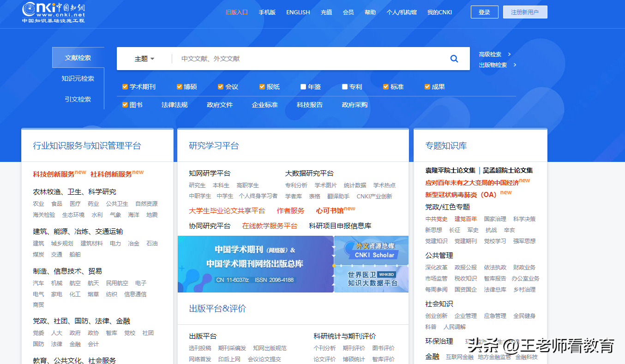Open the 社科创新服务 link
Viewport: 625px width, 364px height.
point(111,174)
